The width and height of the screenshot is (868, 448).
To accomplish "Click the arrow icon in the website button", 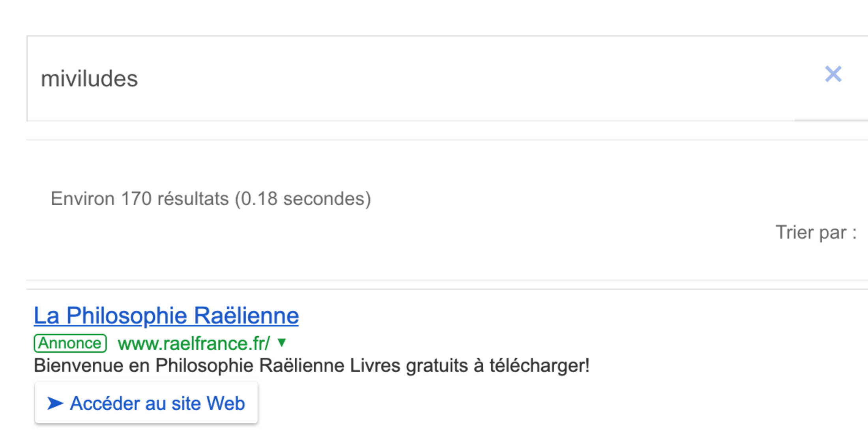I will [55, 403].
